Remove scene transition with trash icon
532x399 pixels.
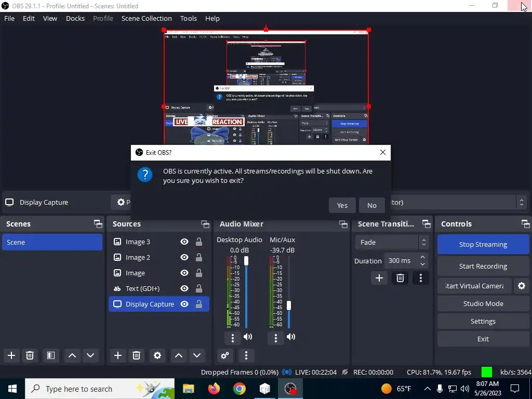tap(400, 278)
